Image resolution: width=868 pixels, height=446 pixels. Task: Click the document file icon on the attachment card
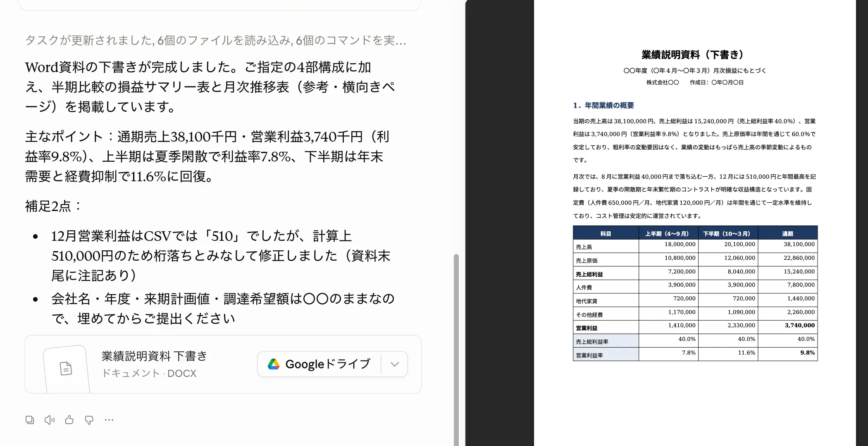66,368
